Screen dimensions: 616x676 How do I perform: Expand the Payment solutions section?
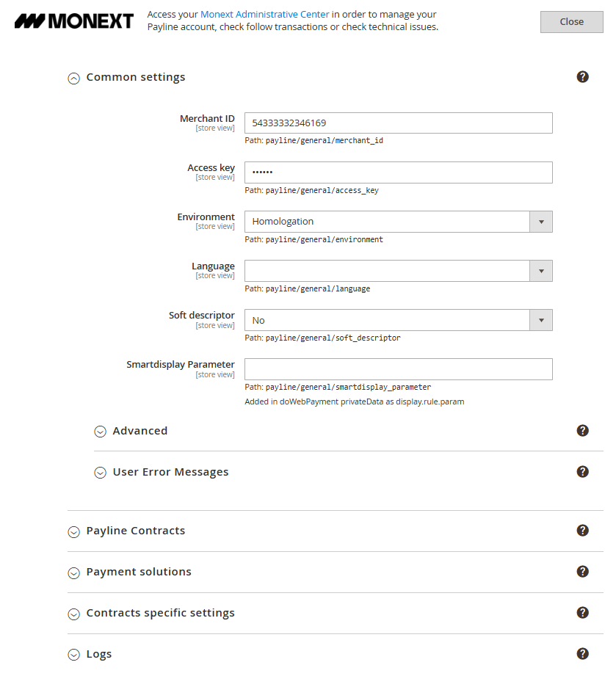coord(138,573)
